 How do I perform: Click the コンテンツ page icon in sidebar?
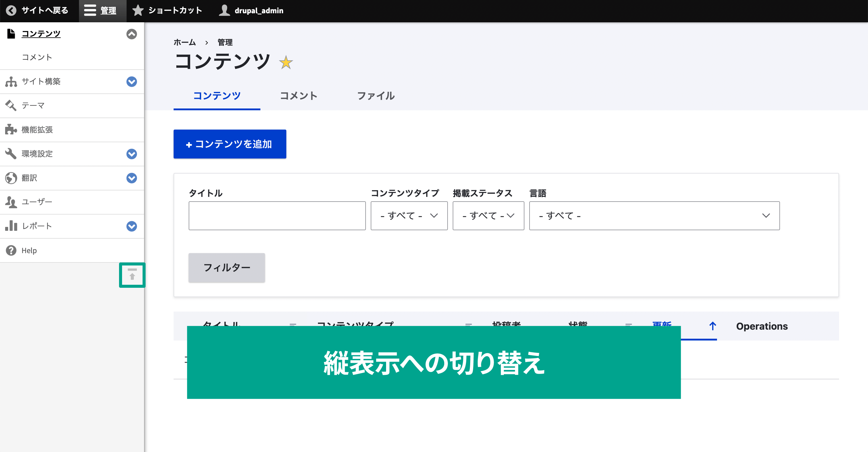point(11,34)
